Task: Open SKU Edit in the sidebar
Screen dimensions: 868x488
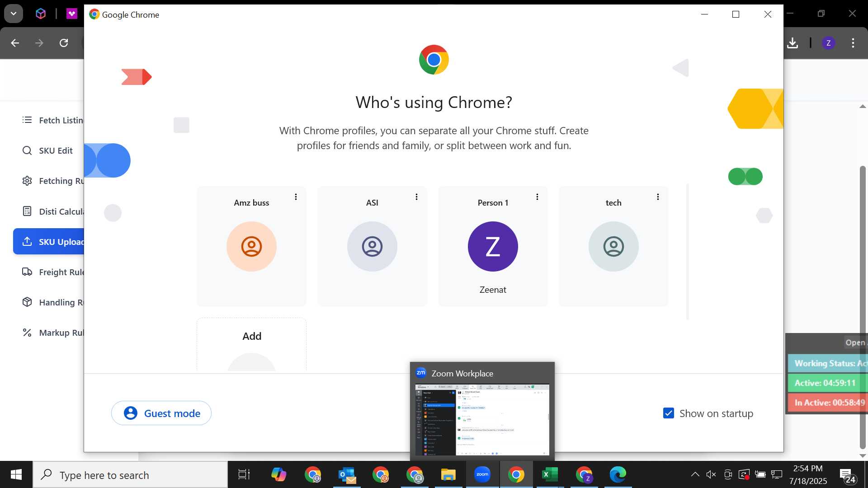Action: [49, 150]
